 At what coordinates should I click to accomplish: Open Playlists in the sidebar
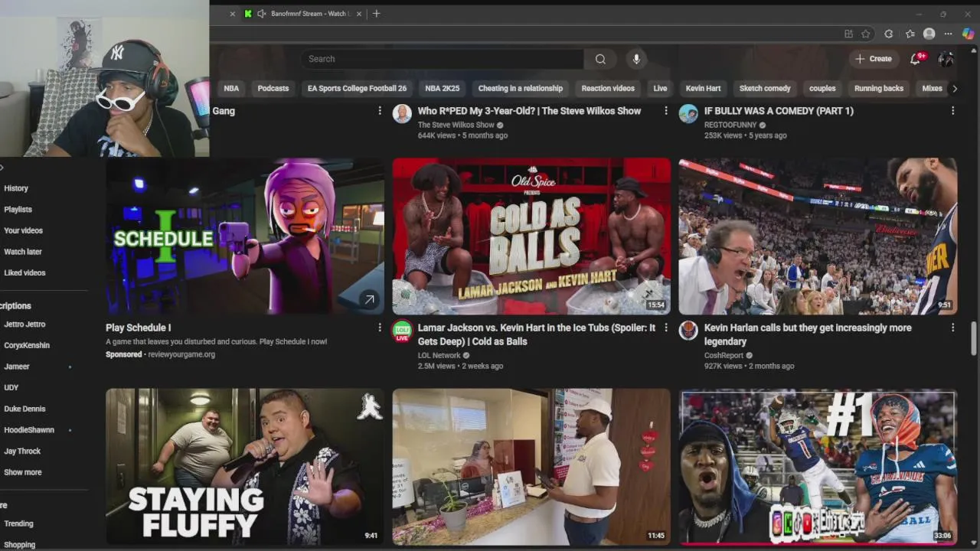tap(18, 210)
